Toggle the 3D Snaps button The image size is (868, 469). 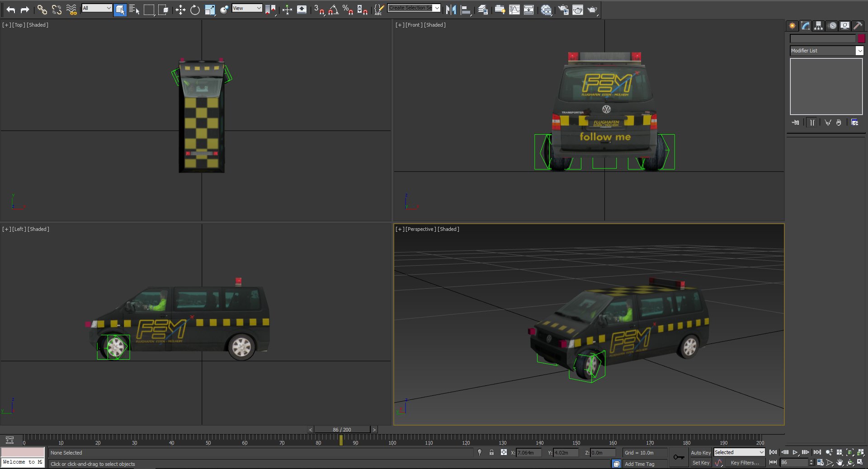point(319,9)
